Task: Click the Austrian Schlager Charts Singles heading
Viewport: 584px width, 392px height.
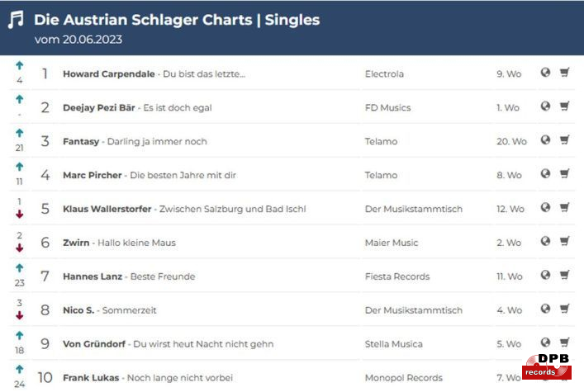Action: 177,20
